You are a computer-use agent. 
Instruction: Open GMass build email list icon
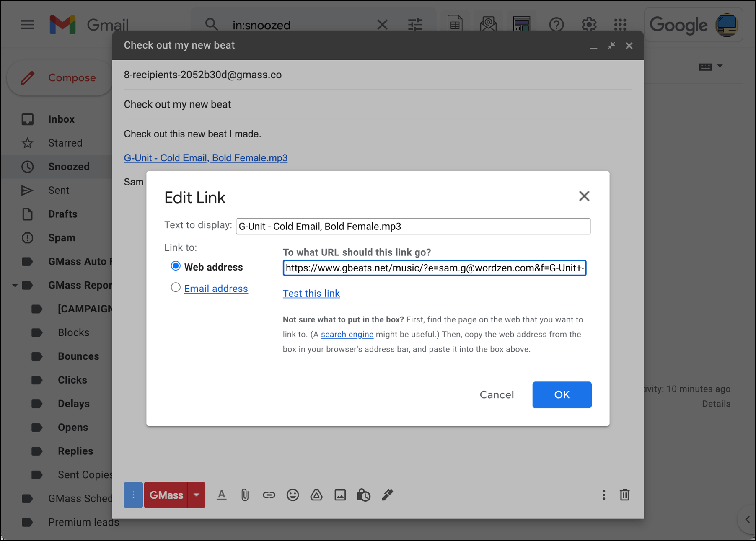click(x=488, y=24)
